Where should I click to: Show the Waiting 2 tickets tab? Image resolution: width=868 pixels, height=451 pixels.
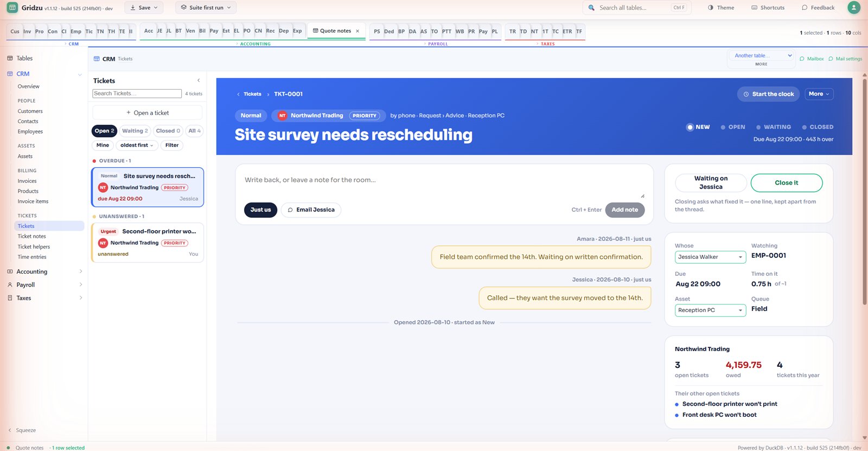pyautogui.click(x=135, y=131)
